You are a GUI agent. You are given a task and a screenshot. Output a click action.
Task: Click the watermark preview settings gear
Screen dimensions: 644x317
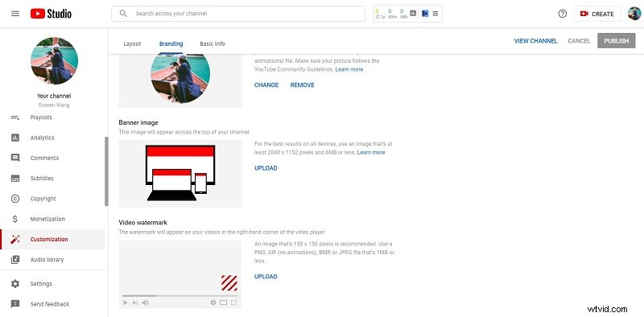coord(213,303)
